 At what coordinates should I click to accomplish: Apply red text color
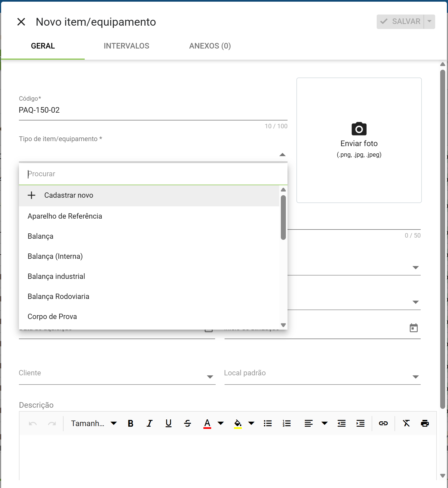(207, 424)
